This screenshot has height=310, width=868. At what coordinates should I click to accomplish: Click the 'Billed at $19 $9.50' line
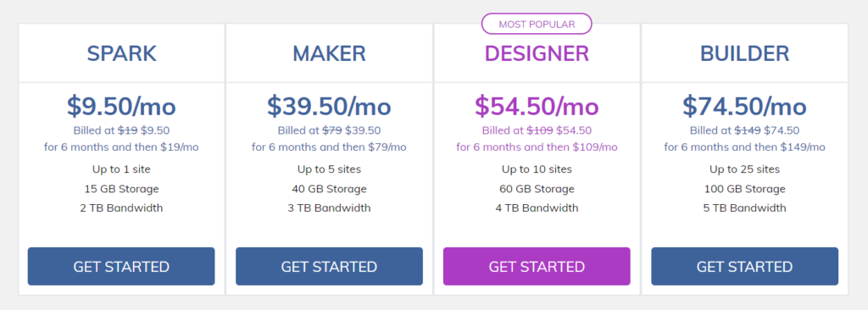pos(121,130)
